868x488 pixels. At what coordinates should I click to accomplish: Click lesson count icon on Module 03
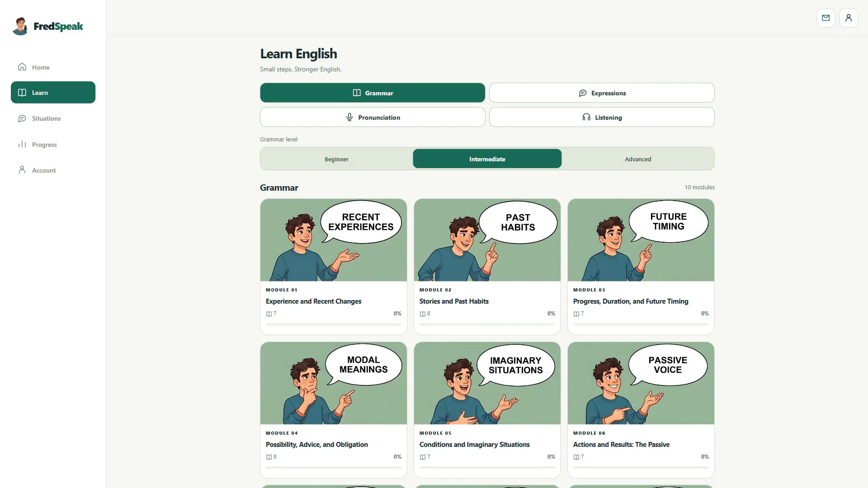(x=576, y=314)
